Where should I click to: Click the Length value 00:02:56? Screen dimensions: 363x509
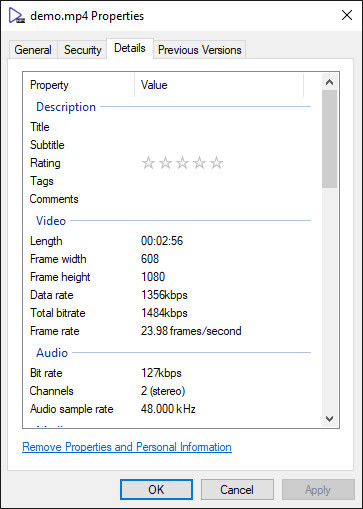[x=162, y=241]
